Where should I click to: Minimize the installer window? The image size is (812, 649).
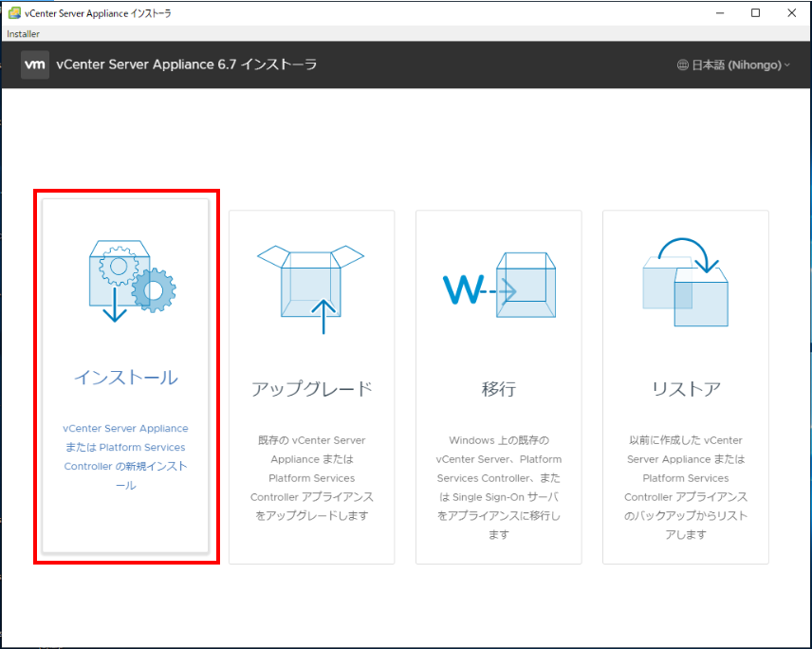pos(720,13)
